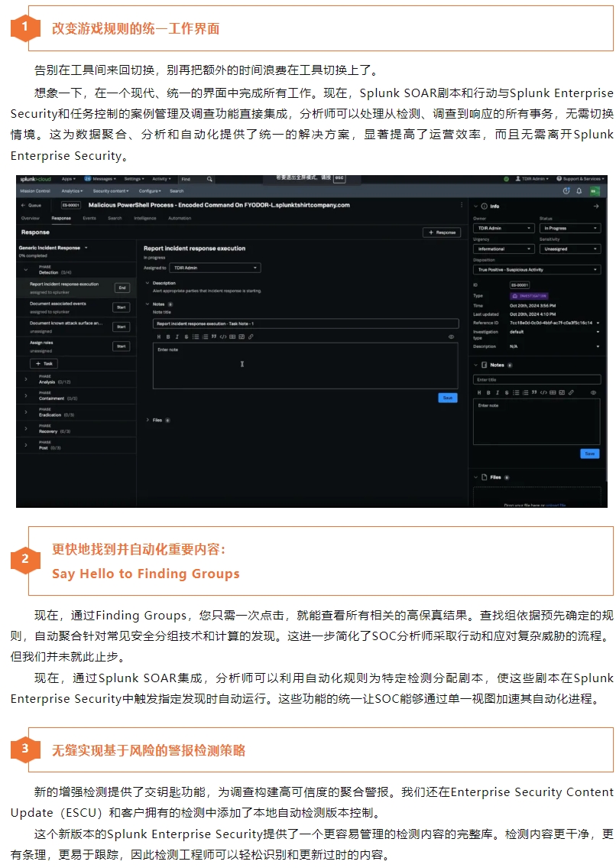Image resolution: width=616 pixels, height=868 pixels.
Task: Open the Owner dropdown TDIR Admin
Action: [504, 228]
